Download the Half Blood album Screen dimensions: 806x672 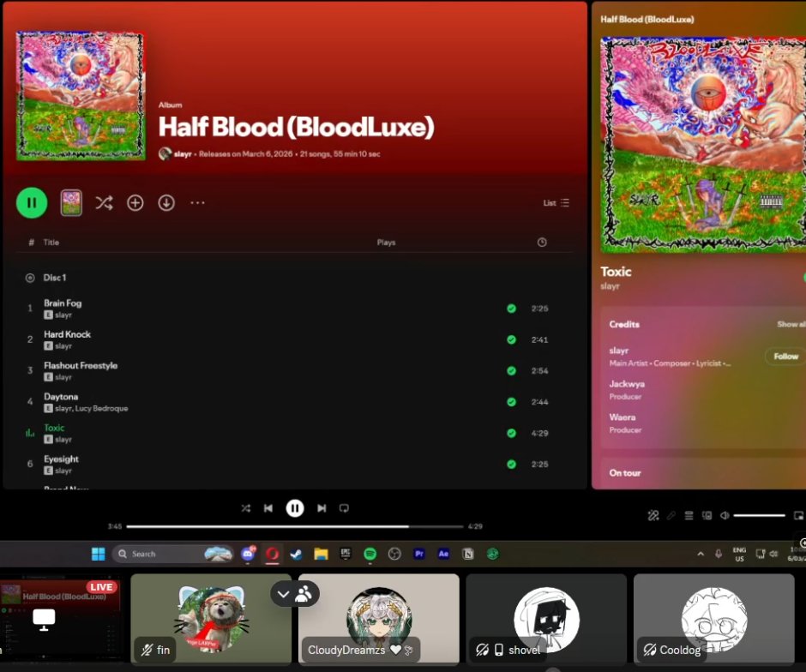tap(166, 203)
